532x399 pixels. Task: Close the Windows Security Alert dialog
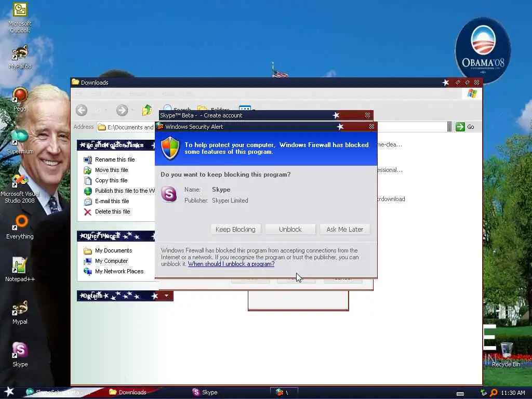(371, 127)
